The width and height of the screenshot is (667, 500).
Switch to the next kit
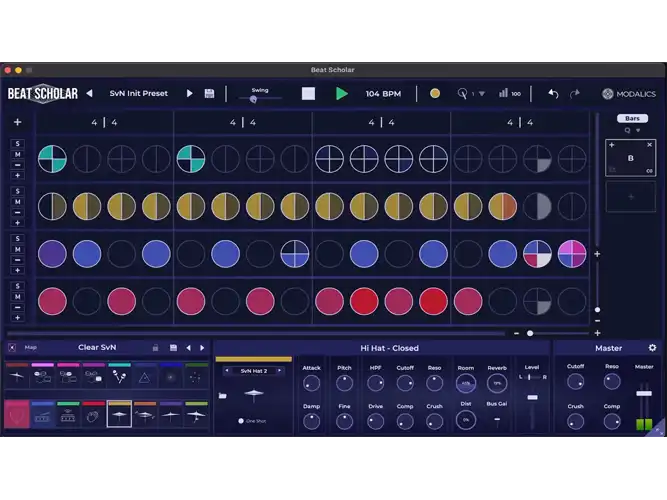202,348
